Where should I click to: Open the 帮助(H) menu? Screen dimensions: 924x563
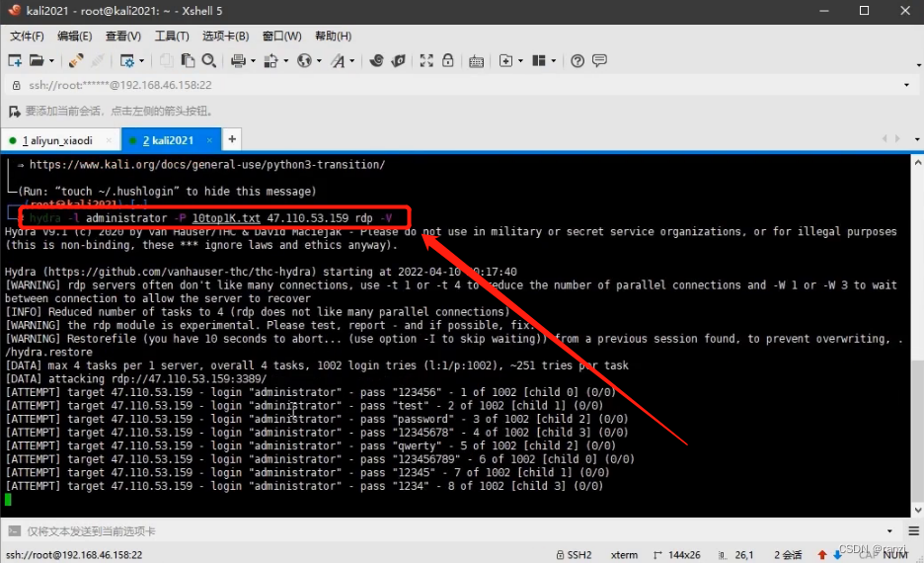tap(333, 36)
